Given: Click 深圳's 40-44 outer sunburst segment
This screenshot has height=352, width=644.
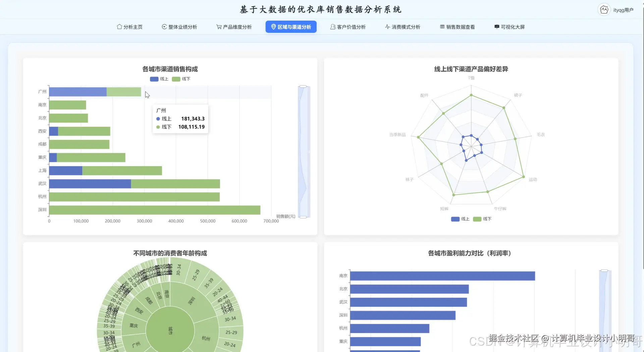Looking at the screenshot, I should coord(222,298).
